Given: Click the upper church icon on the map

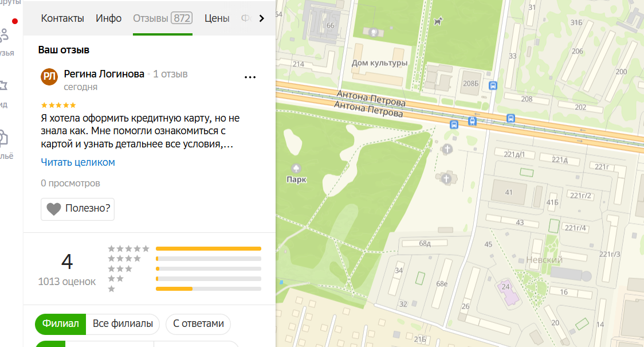Looking at the screenshot, I should (x=447, y=149).
